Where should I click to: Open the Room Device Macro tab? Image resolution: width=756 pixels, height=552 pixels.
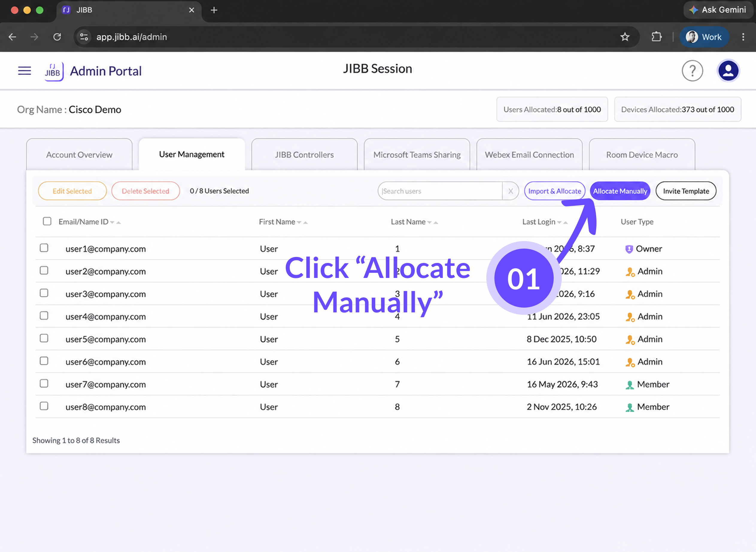[642, 155]
